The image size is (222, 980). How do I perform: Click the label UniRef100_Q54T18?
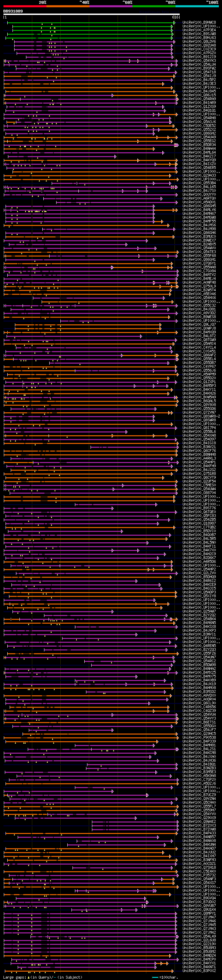[x=199, y=72]
